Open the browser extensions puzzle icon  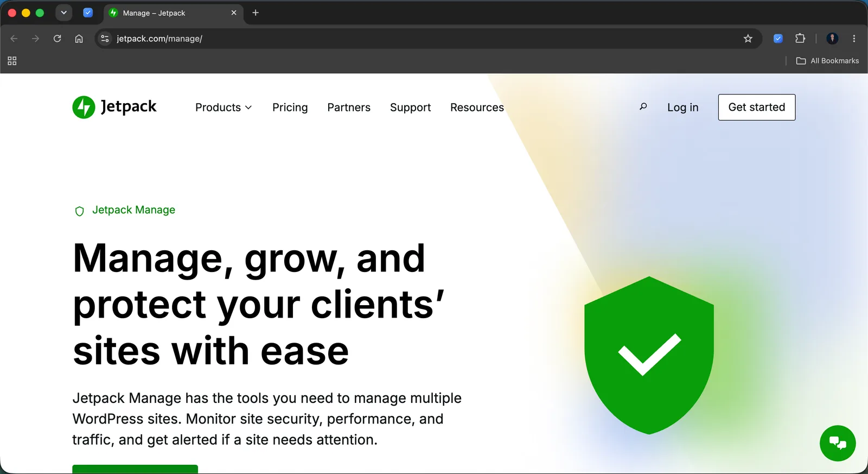click(x=800, y=39)
